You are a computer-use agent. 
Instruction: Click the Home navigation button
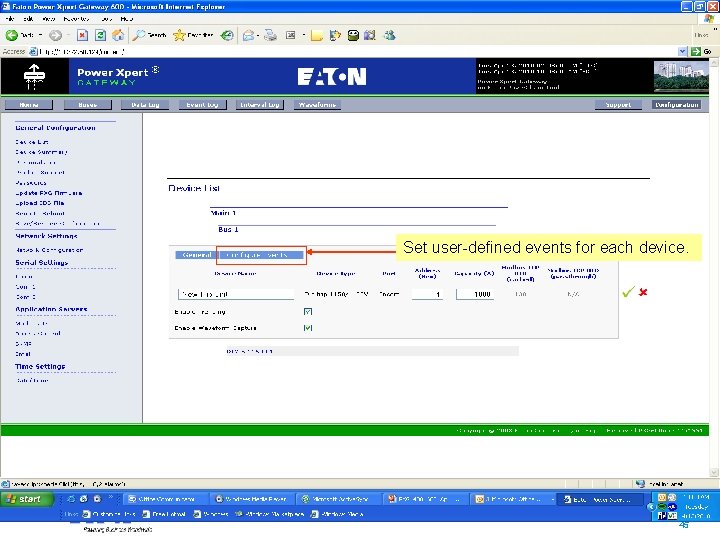[29, 105]
